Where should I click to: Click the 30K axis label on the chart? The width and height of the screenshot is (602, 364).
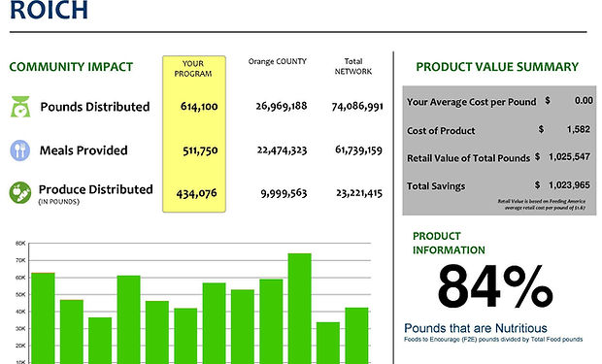(x=20, y=329)
